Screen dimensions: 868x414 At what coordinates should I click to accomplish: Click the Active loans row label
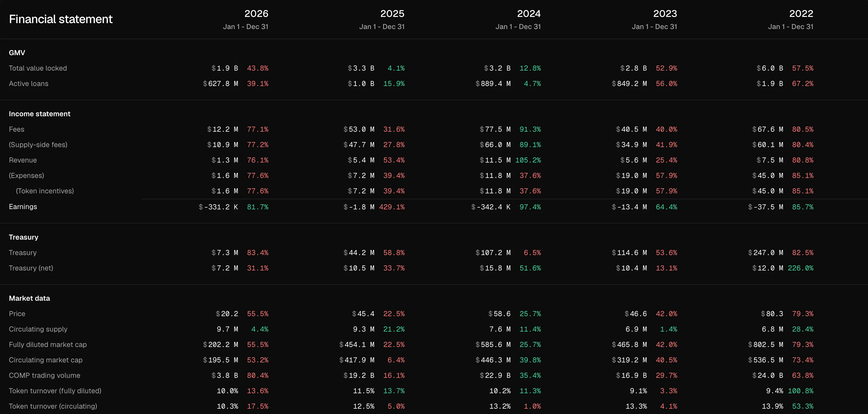pos(29,84)
